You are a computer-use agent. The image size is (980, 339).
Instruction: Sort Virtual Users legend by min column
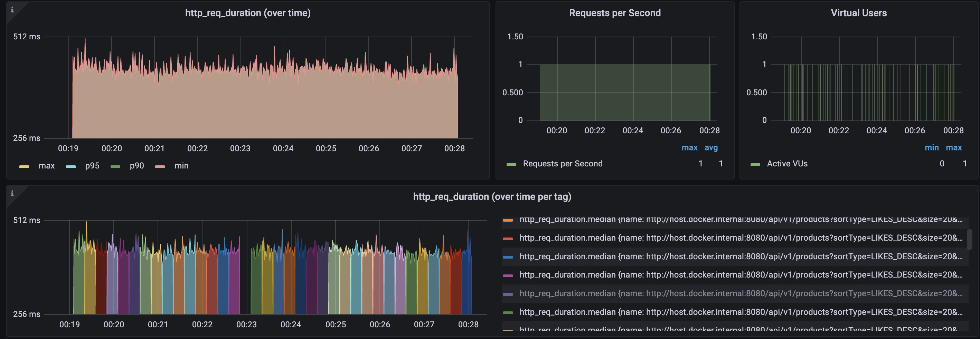931,147
